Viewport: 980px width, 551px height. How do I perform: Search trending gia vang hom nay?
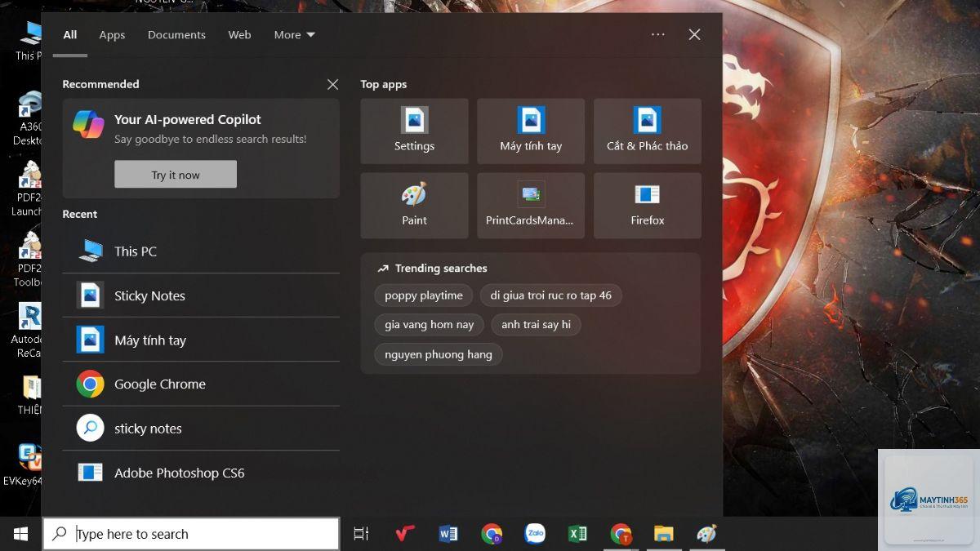coord(430,324)
